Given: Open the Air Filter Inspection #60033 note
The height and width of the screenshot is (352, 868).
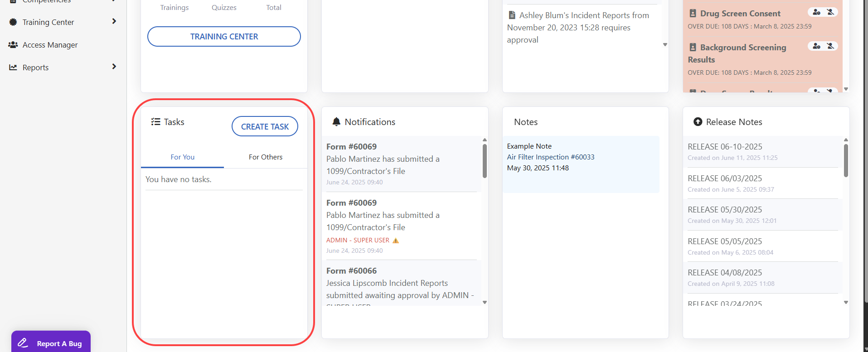Looking at the screenshot, I should point(550,157).
